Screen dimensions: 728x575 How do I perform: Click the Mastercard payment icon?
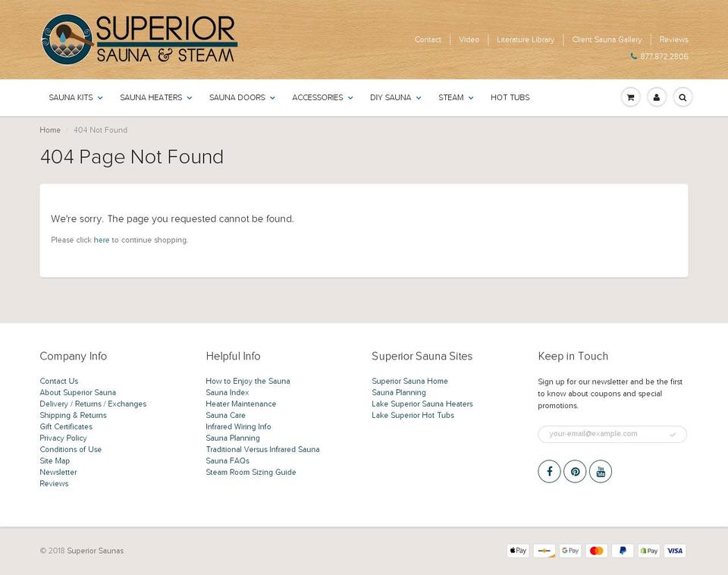(x=597, y=551)
